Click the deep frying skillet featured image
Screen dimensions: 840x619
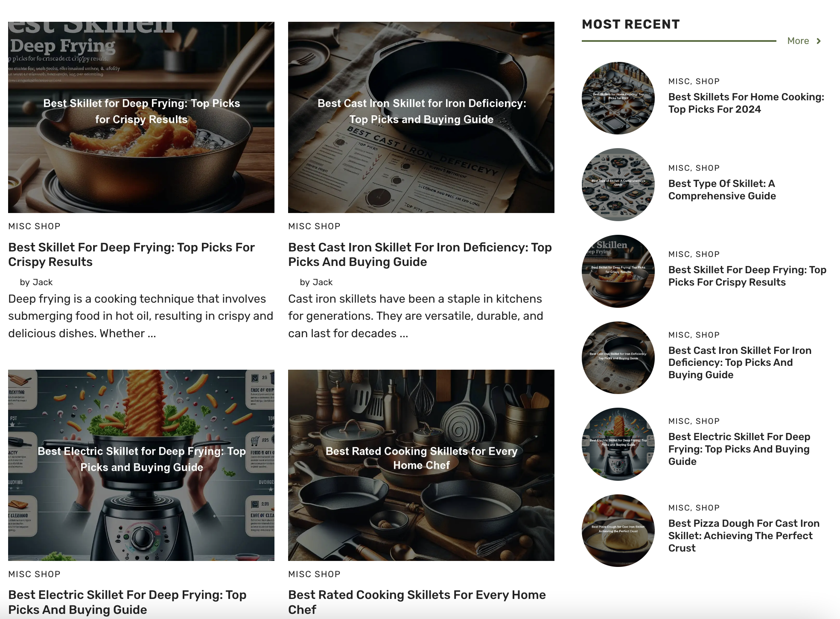click(x=141, y=117)
